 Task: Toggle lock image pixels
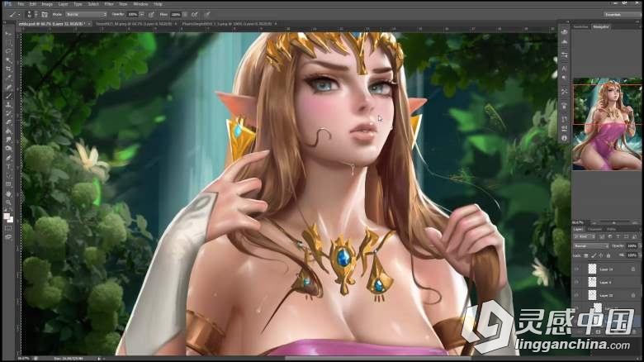tap(594, 255)
